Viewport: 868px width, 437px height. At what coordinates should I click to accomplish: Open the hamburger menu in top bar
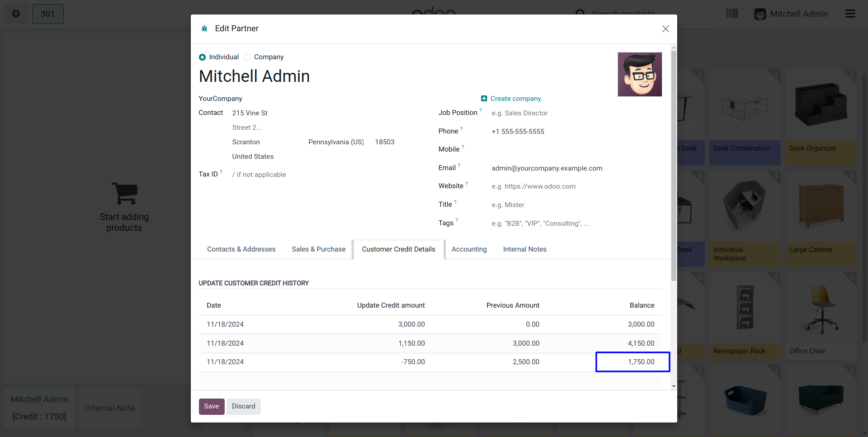tap(850, 14)
